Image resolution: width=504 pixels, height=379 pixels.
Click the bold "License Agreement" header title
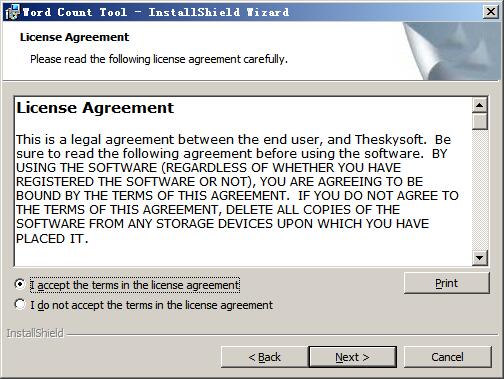(74, 37)
